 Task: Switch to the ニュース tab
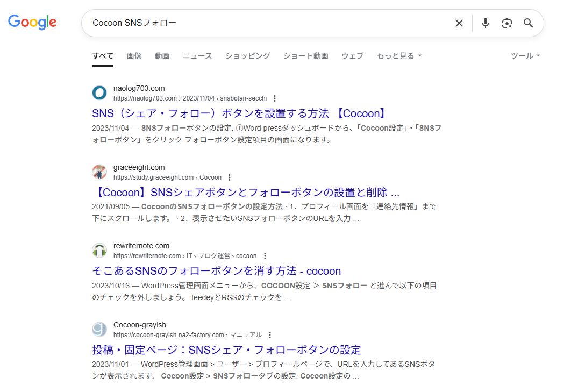(x=197, y=56)
